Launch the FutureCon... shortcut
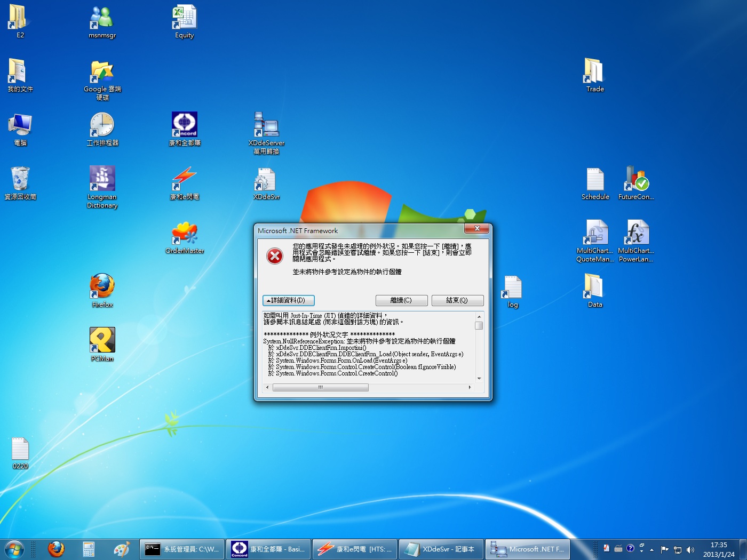747x560 pixels. 636,183
